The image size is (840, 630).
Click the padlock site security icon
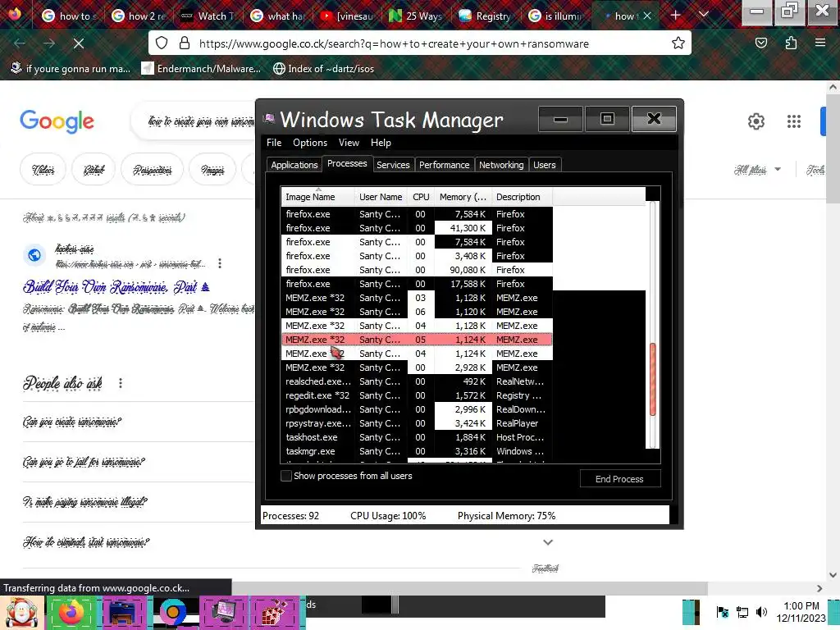tap(185, 43)
